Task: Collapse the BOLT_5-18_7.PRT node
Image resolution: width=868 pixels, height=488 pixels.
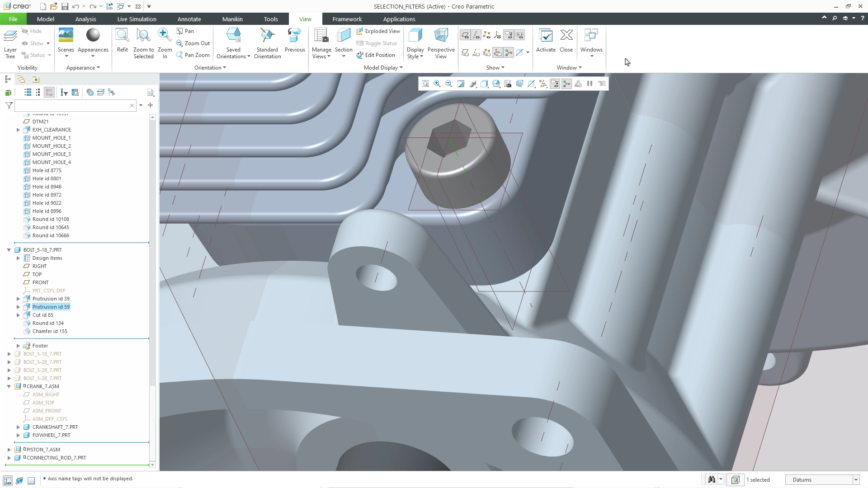Action: [x=9, y=250]
